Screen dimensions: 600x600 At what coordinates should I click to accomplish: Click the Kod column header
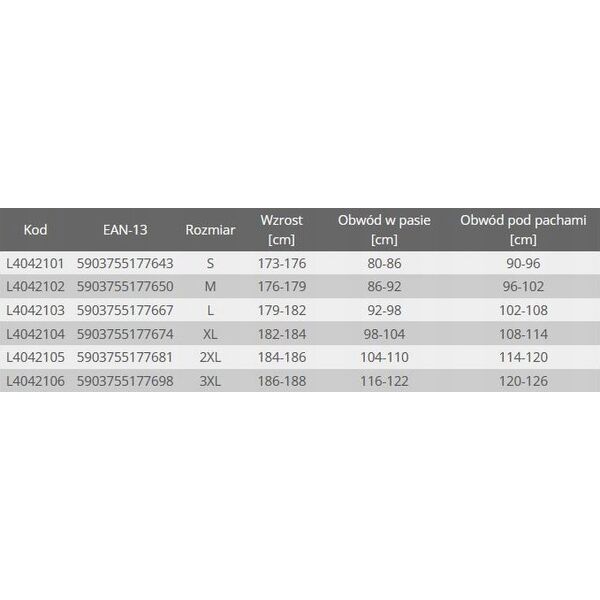click(x=35, y=230)
